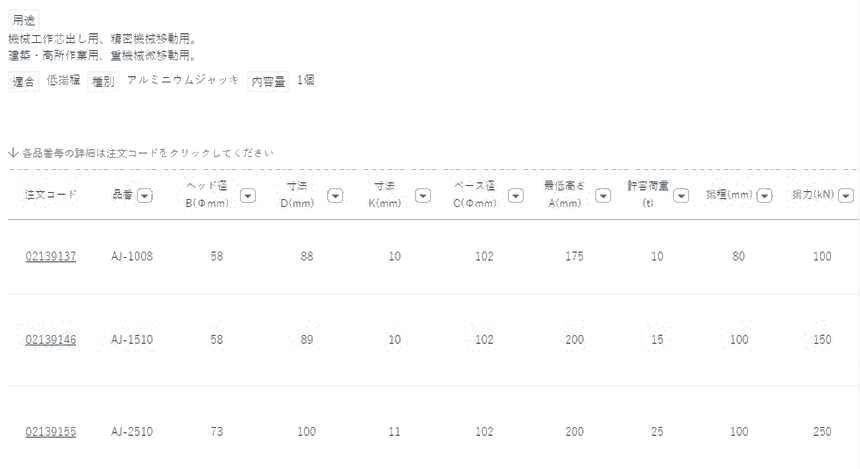This screenshot has width=860, height=469.
Task: Open the 揚程(mm) column dropdown
Action: 765,195
